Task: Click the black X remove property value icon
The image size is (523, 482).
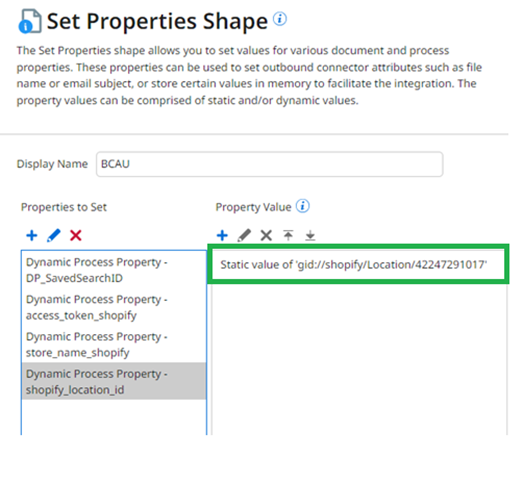Action: (266, 235)
